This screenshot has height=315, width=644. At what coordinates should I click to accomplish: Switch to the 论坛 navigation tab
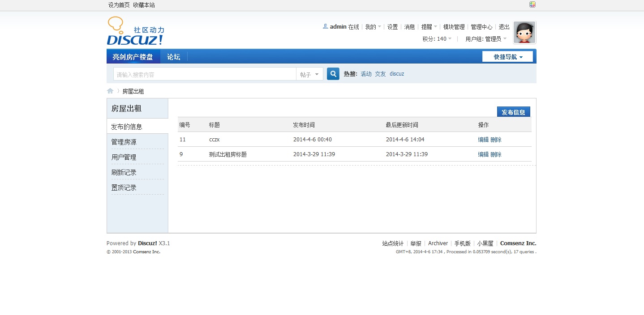tap(173, 57)
